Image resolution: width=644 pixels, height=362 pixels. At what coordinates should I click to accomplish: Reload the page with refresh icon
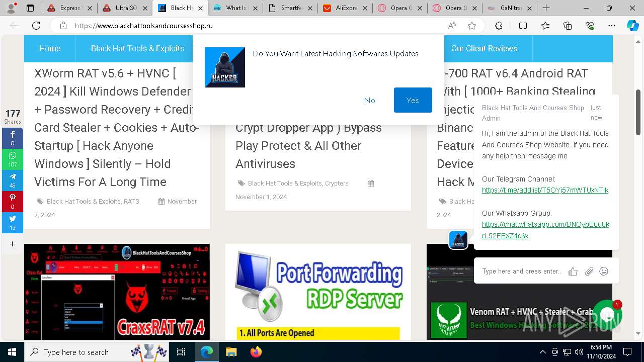(36, 26)
